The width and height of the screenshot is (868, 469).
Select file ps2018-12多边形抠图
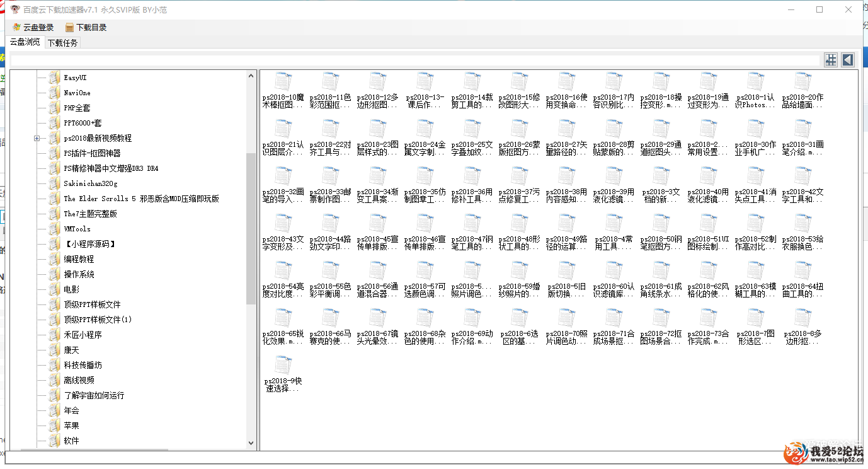(x=378, y=91)
